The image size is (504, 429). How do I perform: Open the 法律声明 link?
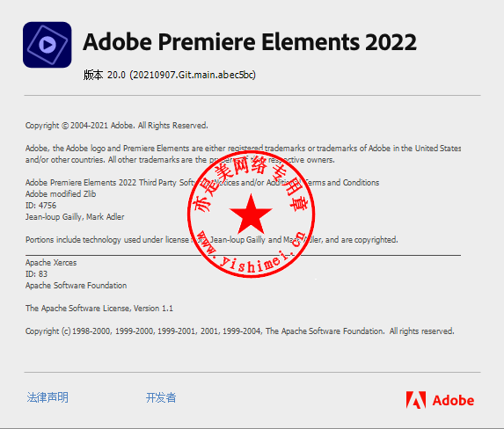pos(47,397)
